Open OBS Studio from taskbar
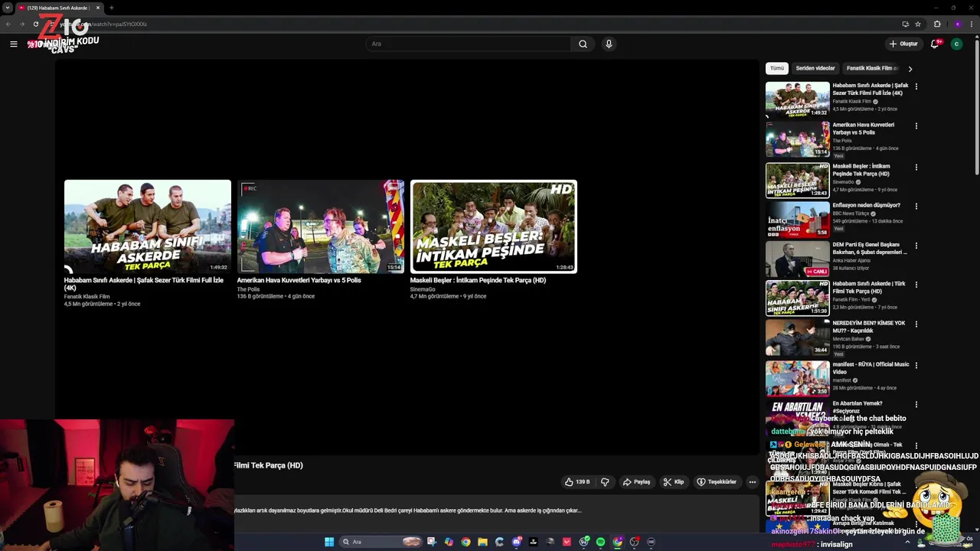The height and width of the screenshot is (551, 980). click(634, 542)
